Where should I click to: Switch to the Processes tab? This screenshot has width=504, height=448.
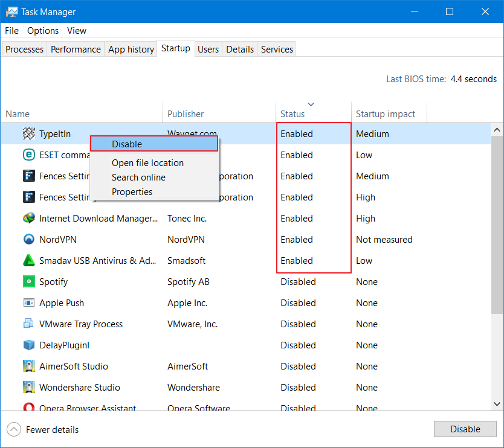click(24, 49)
